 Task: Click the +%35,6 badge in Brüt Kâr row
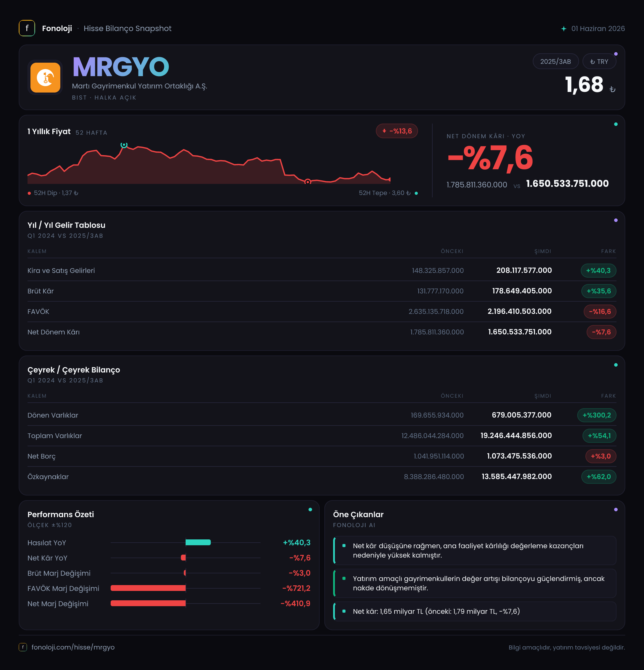[599, 291]
